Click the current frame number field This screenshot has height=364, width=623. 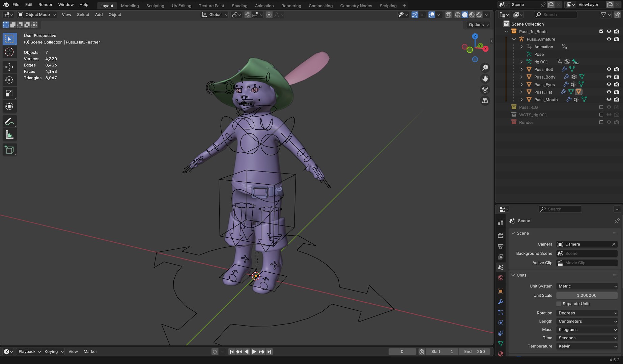pos(402,352)
